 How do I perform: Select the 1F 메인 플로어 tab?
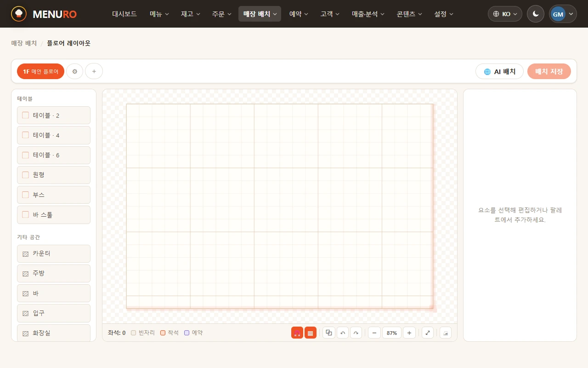coord(41,71)
